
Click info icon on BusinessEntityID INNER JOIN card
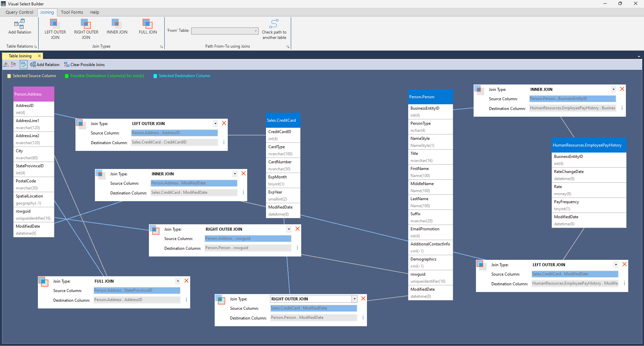point(622,108)
